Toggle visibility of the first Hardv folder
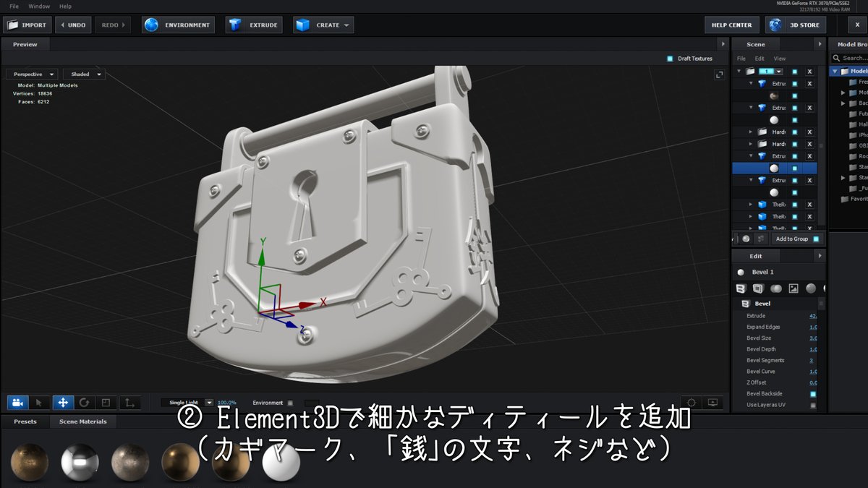 pyautogui.click(x=794, y=132)
